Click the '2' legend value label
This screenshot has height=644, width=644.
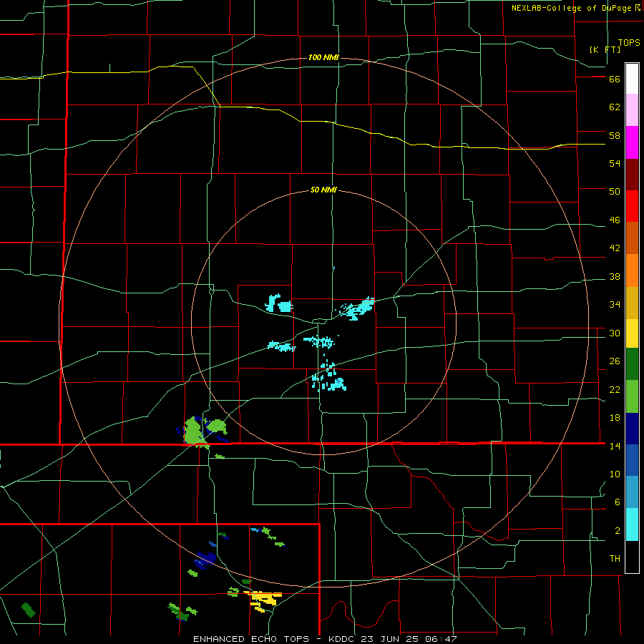618,531
